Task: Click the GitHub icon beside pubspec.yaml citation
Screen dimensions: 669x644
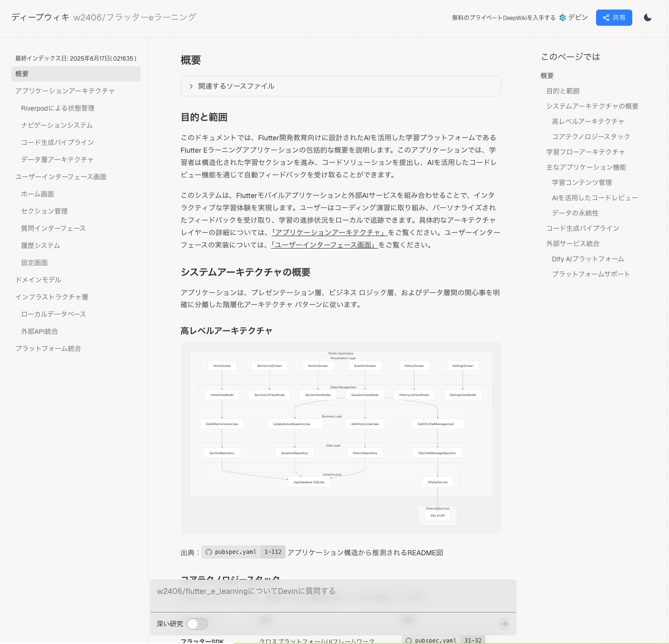Action: coord(209,552)
